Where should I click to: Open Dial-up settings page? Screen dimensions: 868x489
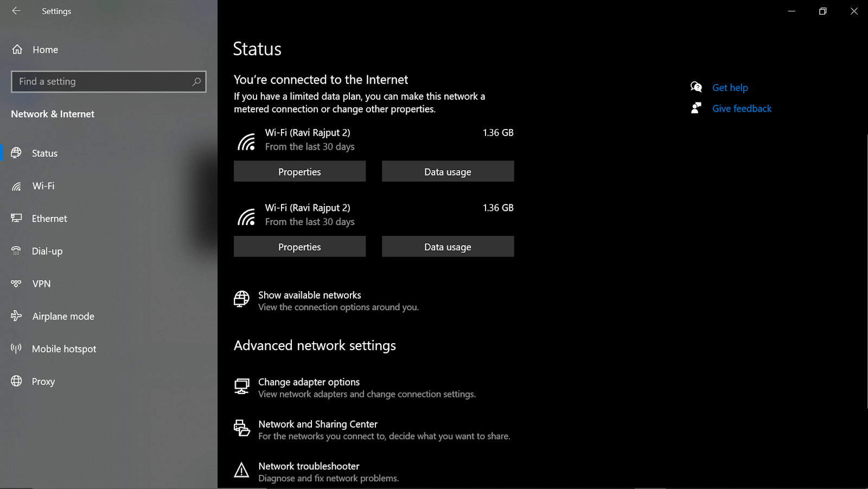point(47,251)
